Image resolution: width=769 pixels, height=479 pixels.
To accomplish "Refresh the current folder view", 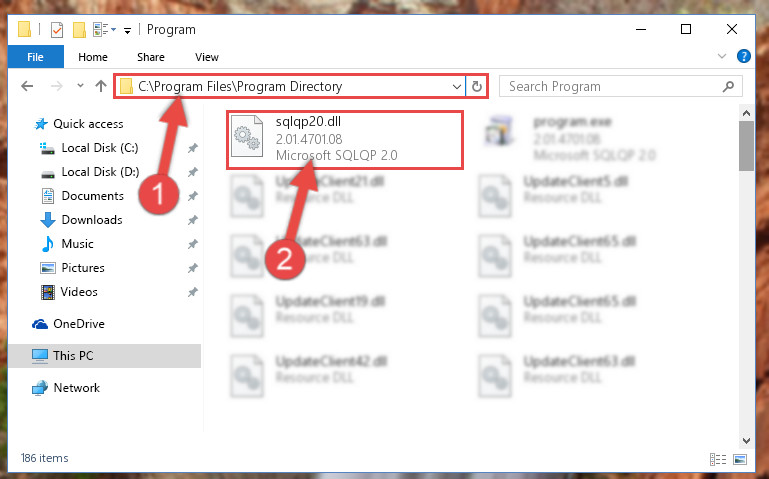I will 476,87.
